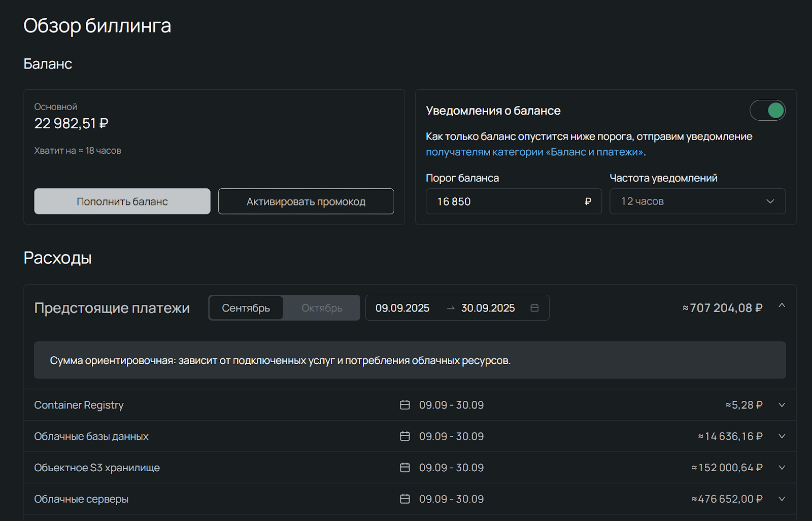Click Активировать промокод button
The width and height of the screenshot is (812, 521).
(306, 201)
